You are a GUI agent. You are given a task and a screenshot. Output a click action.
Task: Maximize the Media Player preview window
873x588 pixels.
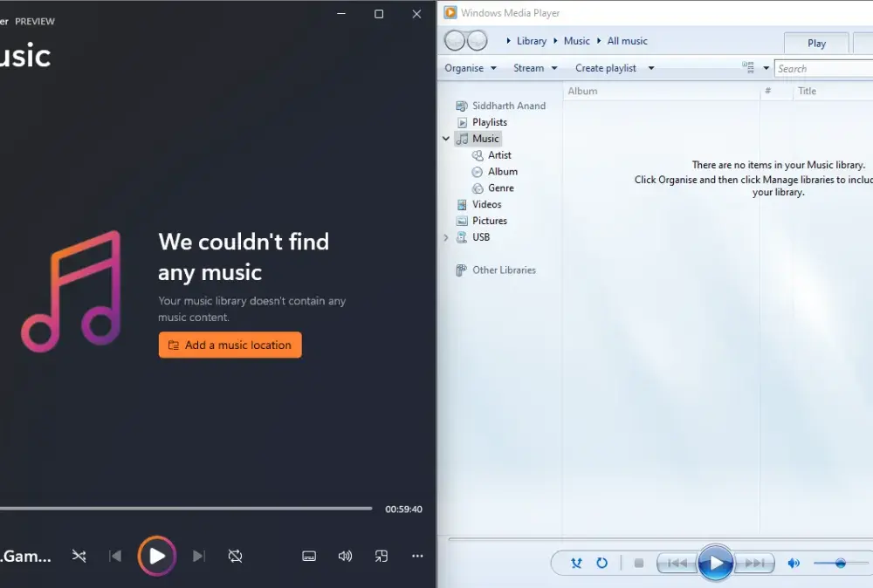pos(379,14)
